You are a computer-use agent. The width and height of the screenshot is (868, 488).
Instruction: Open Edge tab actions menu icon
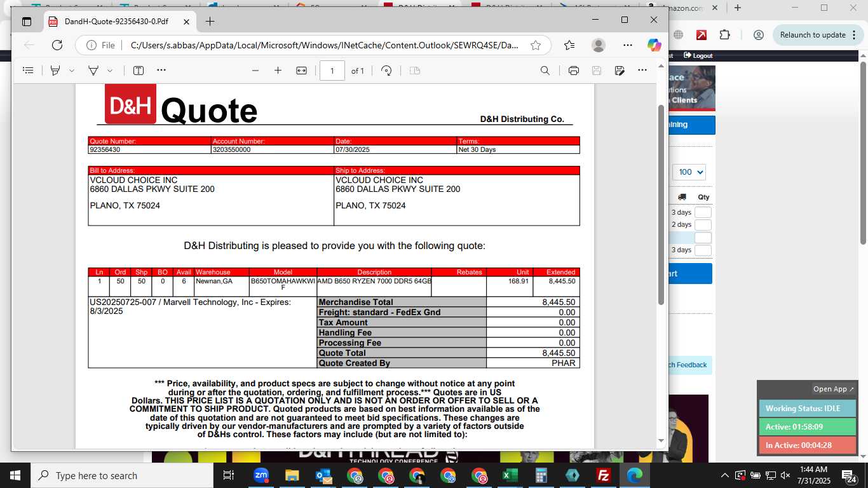tap(27, 21)
